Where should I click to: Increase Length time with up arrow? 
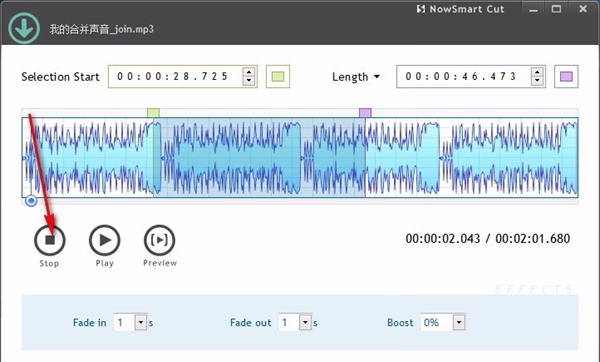click(537, 72)
